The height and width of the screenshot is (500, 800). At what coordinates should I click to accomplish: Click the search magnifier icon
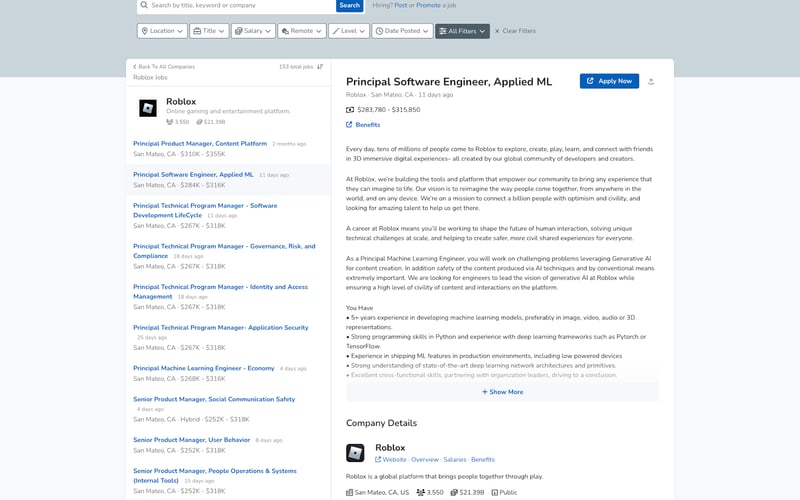point(144,5)
